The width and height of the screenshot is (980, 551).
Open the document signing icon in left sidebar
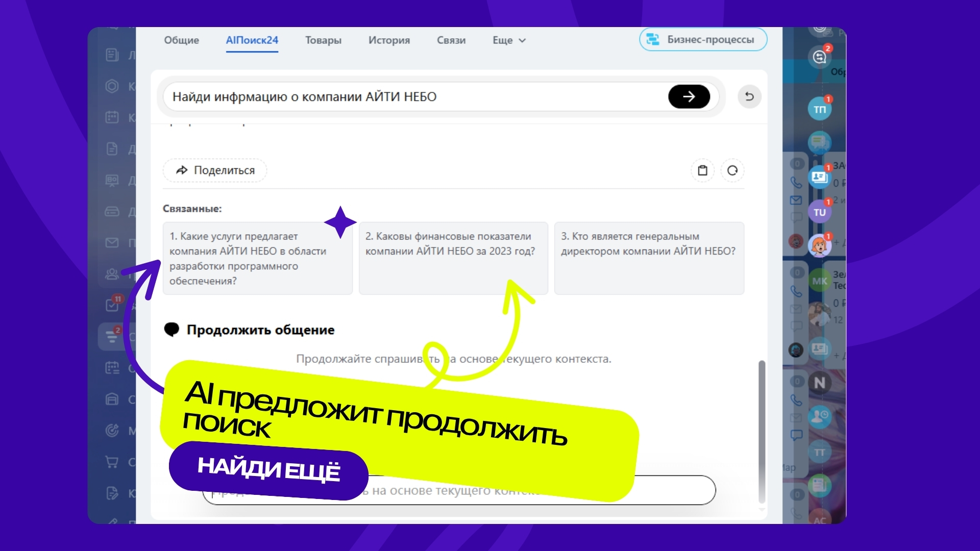click(112, 493)
